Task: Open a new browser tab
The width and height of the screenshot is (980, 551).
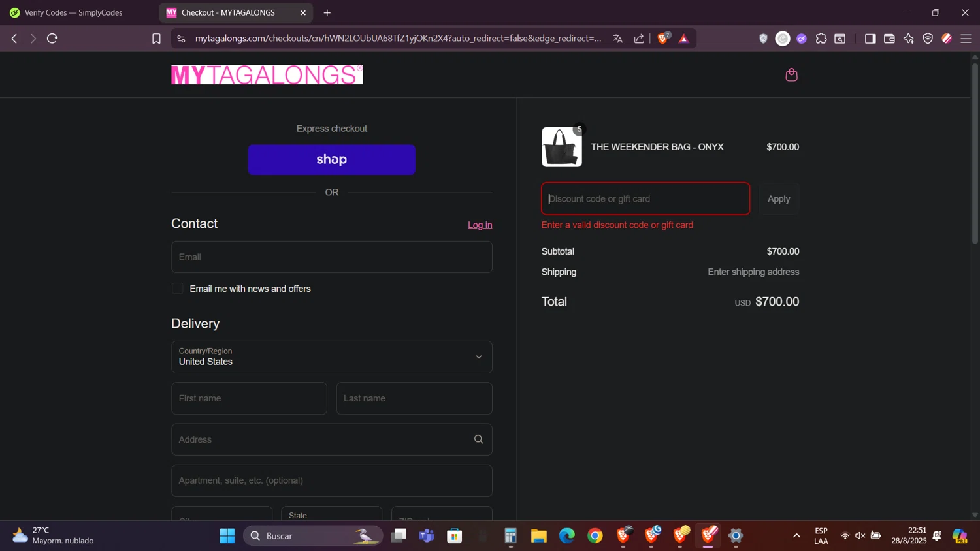Action: point(327,12)
